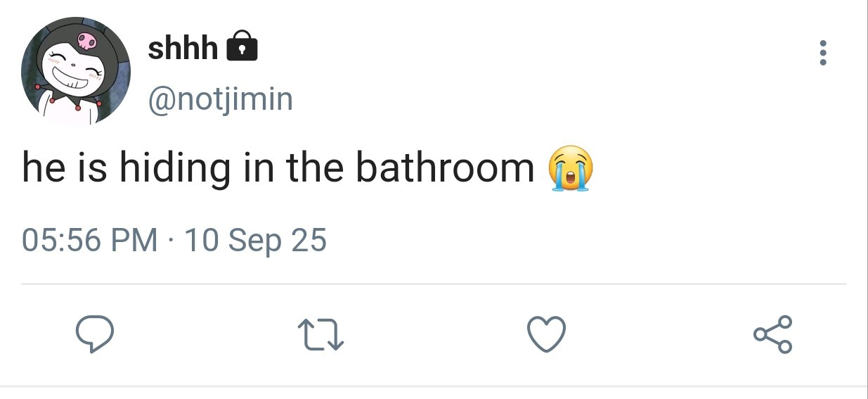
Task: Click the crying face emoji
Action: (569, 168)
